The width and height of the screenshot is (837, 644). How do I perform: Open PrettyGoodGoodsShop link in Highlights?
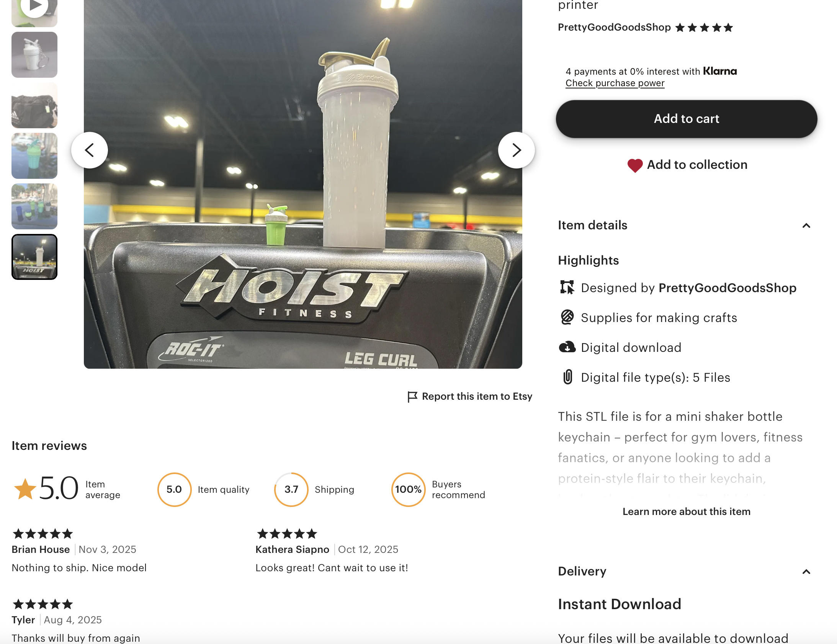[727, 288]
